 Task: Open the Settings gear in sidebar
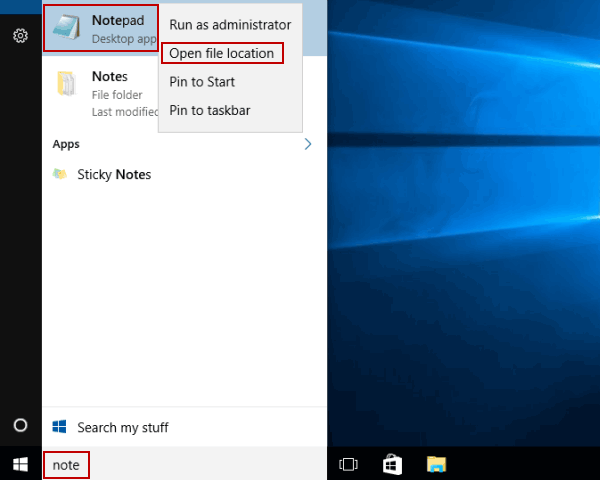coord(20,36)
